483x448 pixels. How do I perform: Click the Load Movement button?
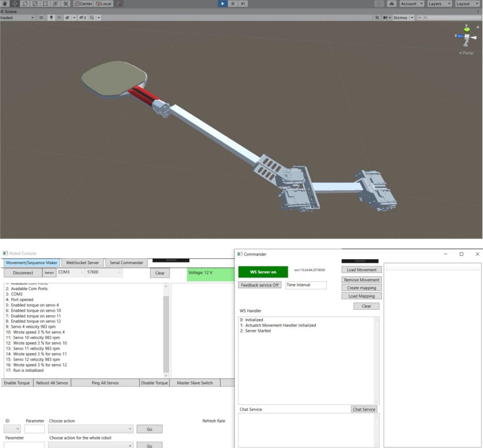click(361, 270)
